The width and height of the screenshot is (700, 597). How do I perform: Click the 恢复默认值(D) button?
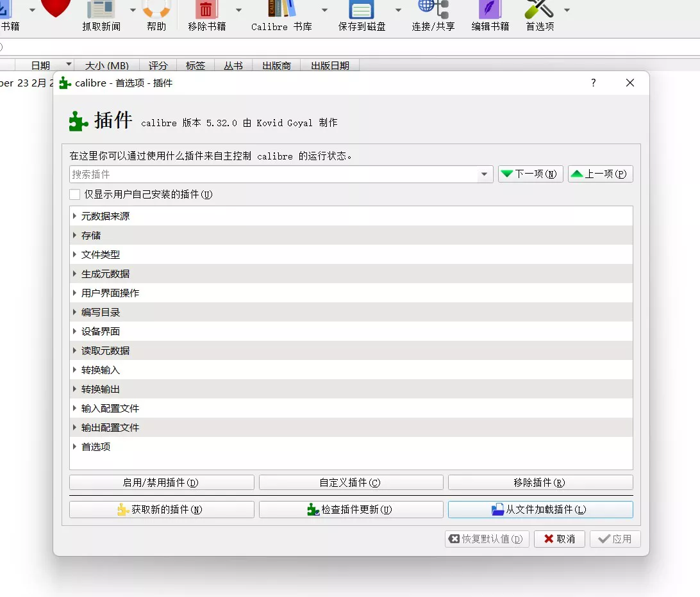[x=487, y=539]
